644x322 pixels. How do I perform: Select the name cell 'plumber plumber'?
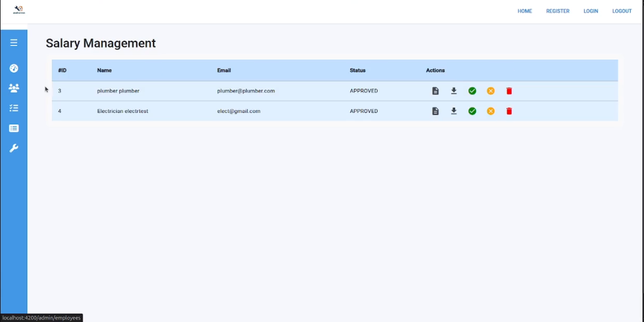tap(118, 91)
